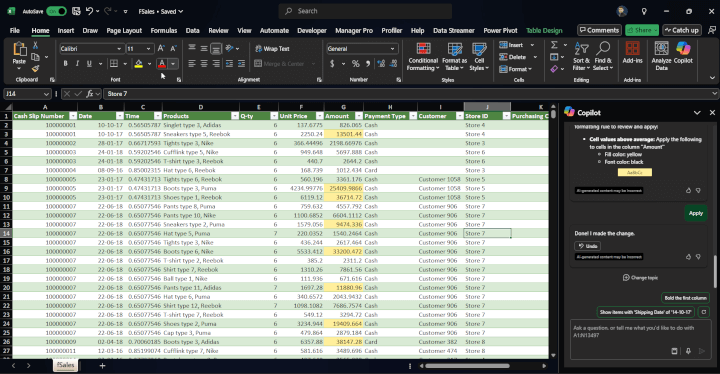Click the Share button
This screenshot has height=374, width=720.
[641, 30]
